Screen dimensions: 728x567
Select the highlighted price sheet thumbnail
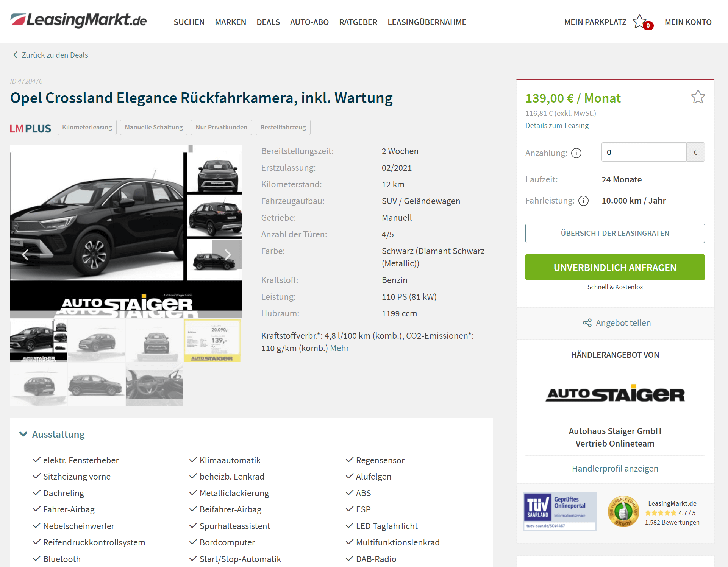point(212,341)
